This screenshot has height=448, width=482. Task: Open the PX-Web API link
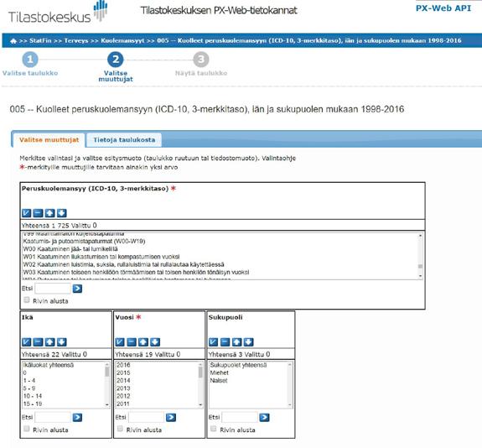point(443,8)
